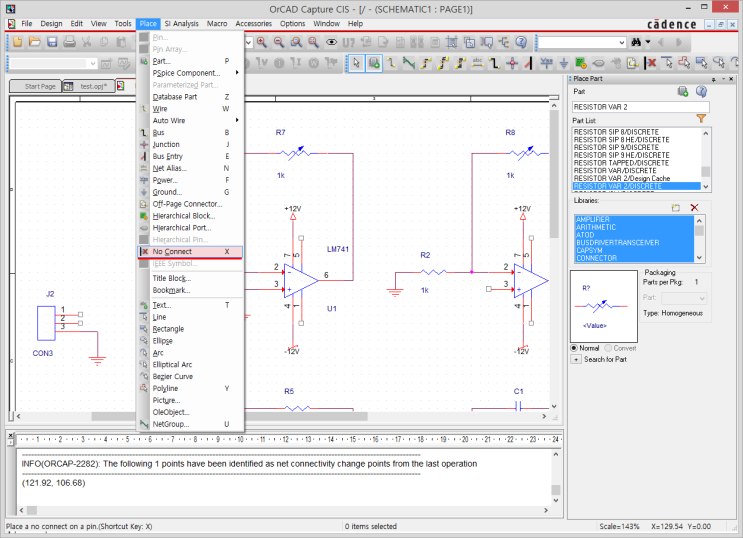
Task: Choose Database Part from the Place menu
Action: tap(191, 97)
